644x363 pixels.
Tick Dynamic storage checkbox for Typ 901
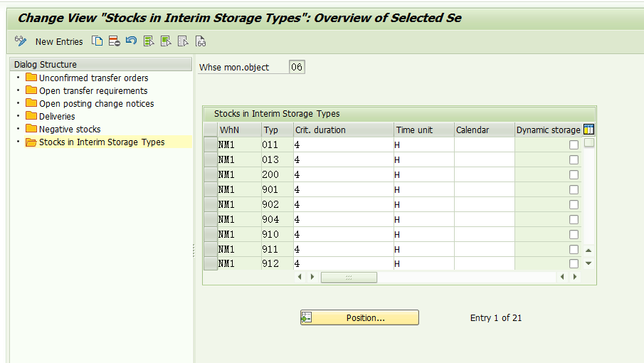click(x=574, y=190)
